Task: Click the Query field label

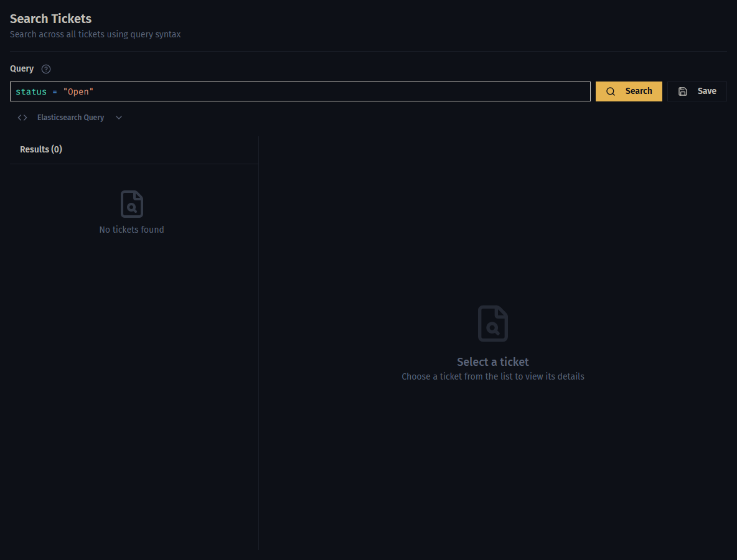Action: tap(22, 68)
